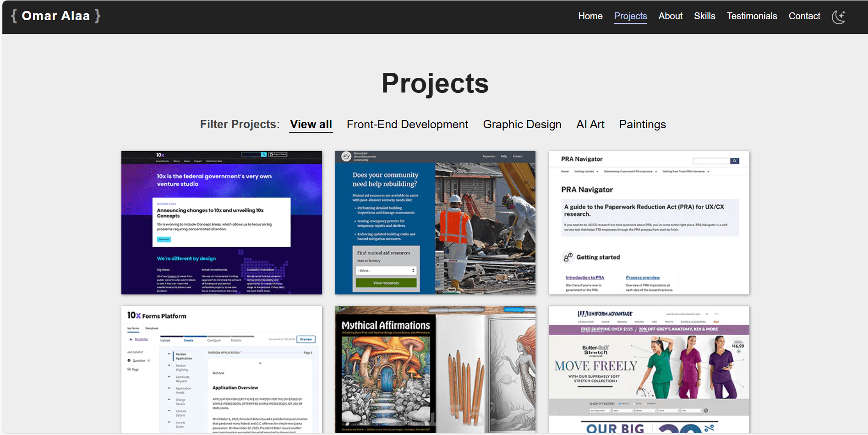Filter projects by Front-End Development
Screen dimensions: 868x435
click(407, 125)
